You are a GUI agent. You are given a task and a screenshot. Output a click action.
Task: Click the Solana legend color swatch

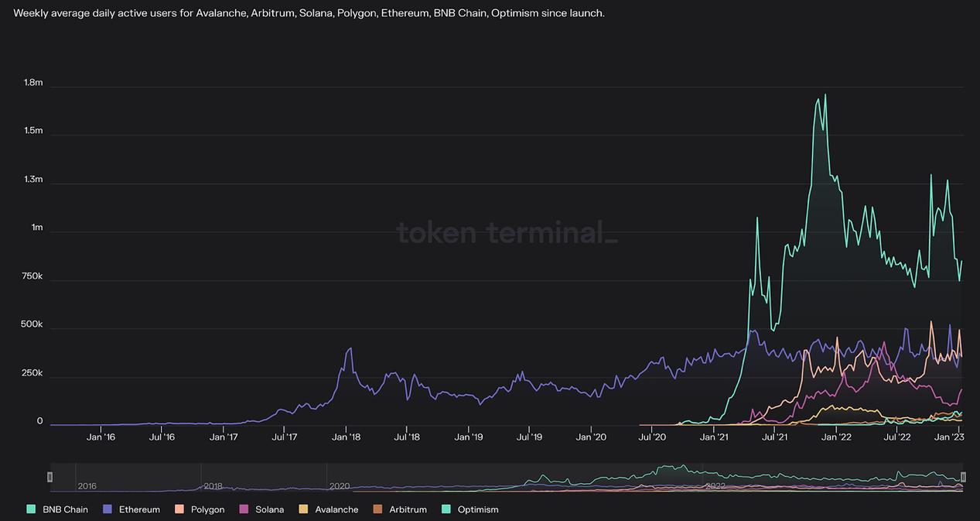click(x=242, y=509)
